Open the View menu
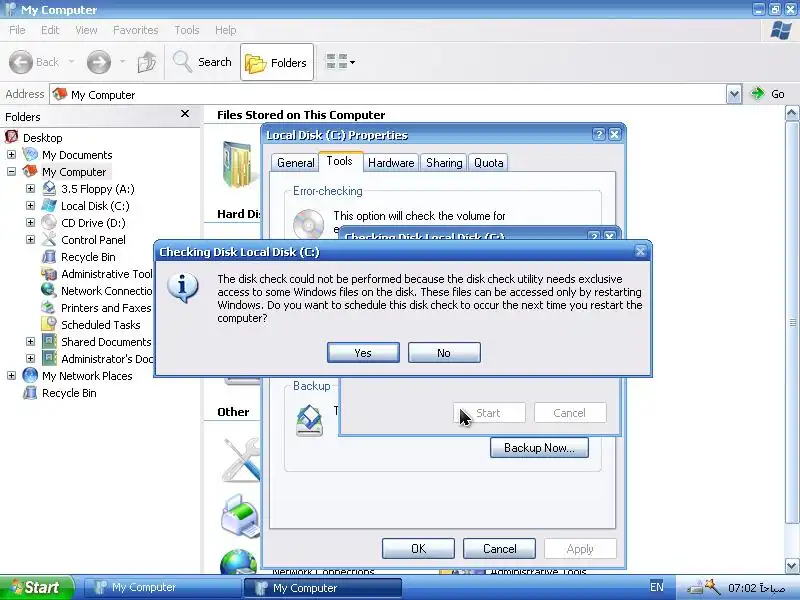 coord(86,30)
